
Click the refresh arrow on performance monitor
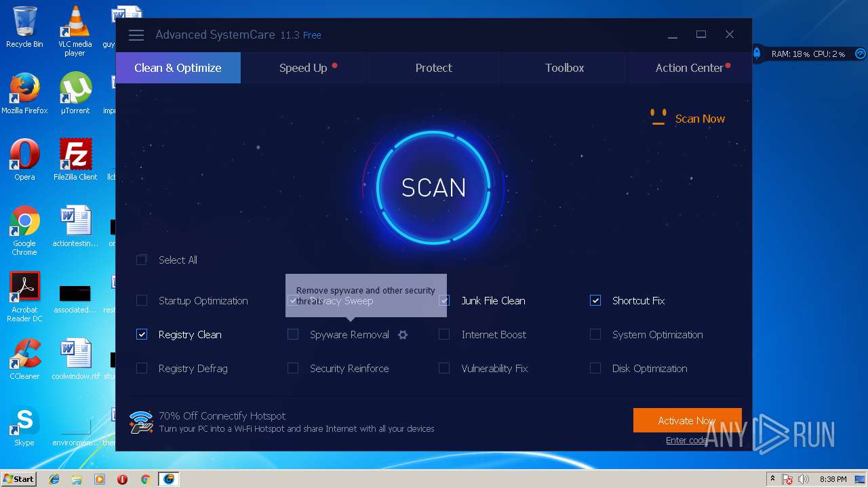coord(860,53)
